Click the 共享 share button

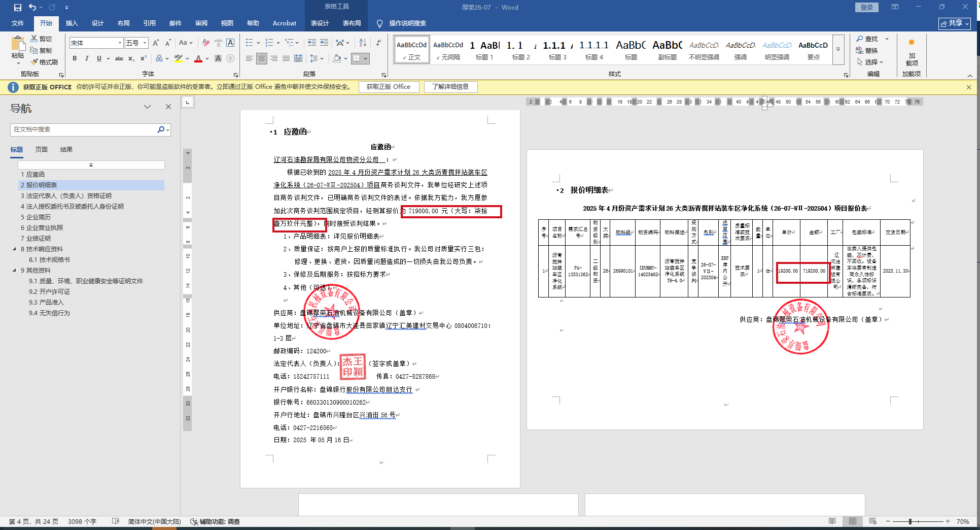point(955,23)
